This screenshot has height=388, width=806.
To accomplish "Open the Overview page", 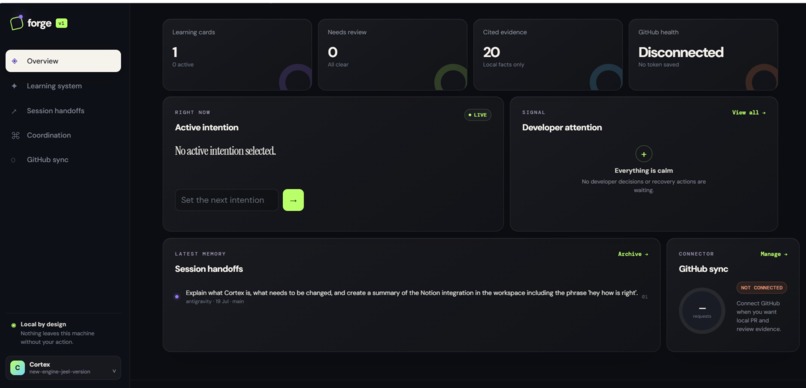I will coord(63,61).
